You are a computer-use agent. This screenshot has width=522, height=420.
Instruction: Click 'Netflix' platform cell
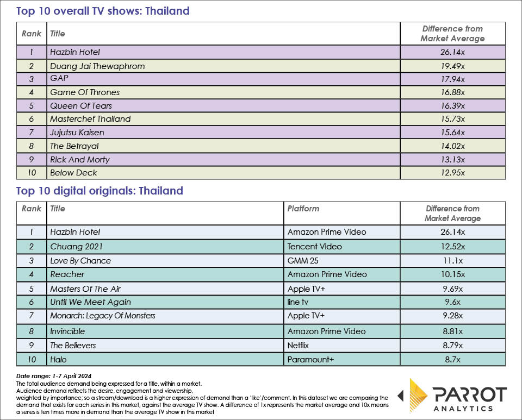[x=342, y=346]
